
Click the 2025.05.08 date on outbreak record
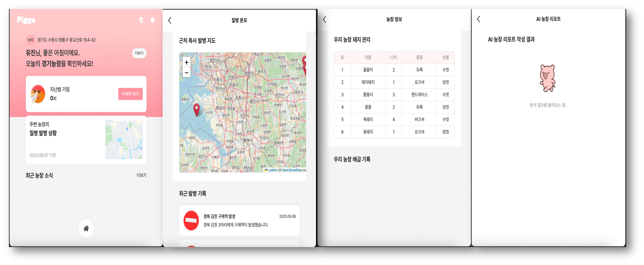[x=287, y=216]
